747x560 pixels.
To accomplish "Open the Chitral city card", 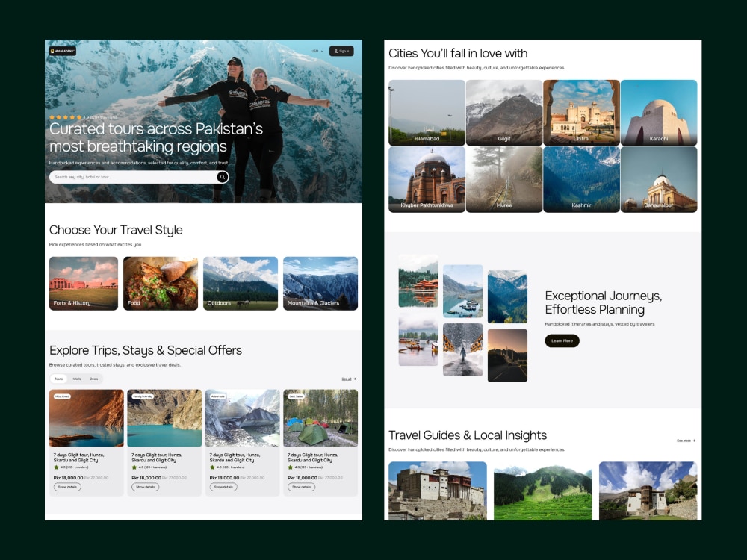I will coord(582,113).
